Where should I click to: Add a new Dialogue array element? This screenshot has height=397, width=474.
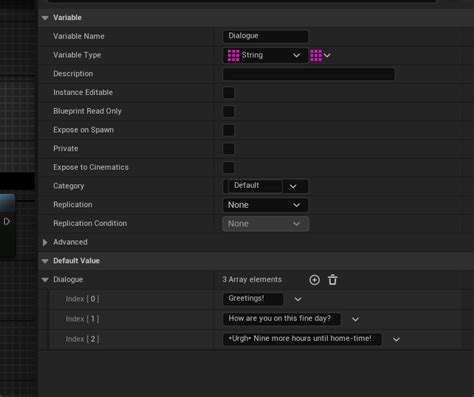314,280
